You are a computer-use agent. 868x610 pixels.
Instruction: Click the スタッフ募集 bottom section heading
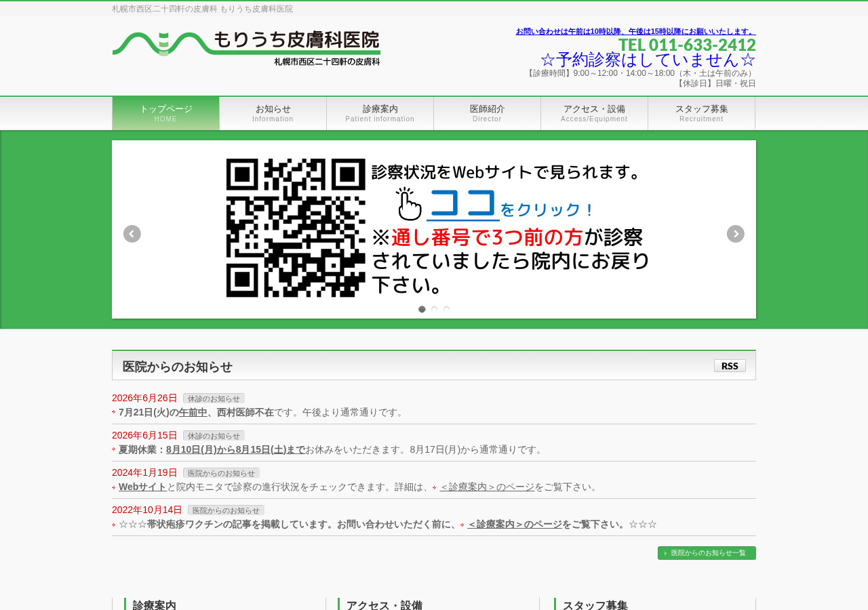[x=595, y=605]
